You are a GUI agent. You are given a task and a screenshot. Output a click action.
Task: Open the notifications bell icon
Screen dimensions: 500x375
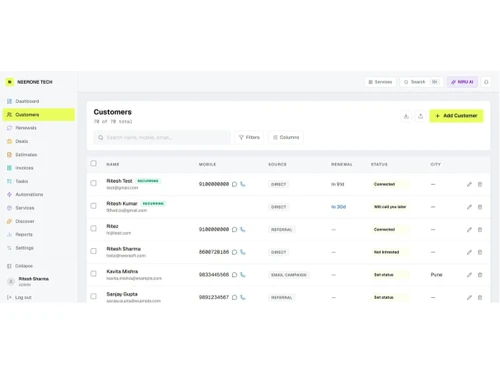pyautogui.click(x=486, y=82)
